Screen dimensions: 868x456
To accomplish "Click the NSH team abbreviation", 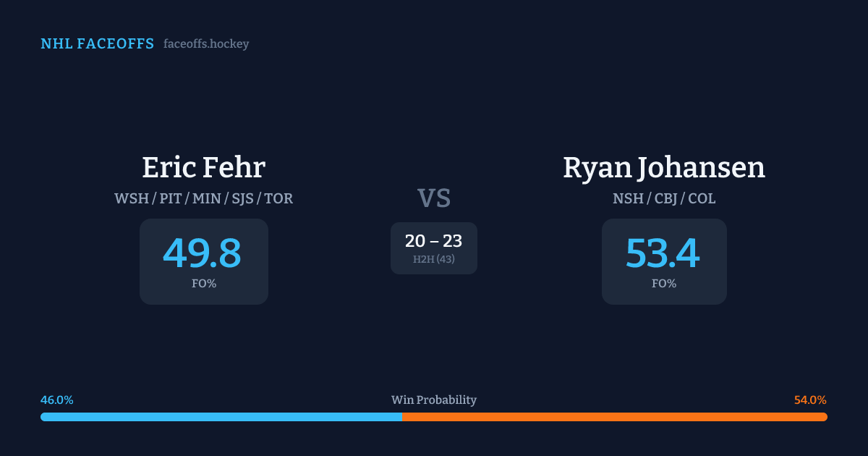I will [x=628, y=198].
